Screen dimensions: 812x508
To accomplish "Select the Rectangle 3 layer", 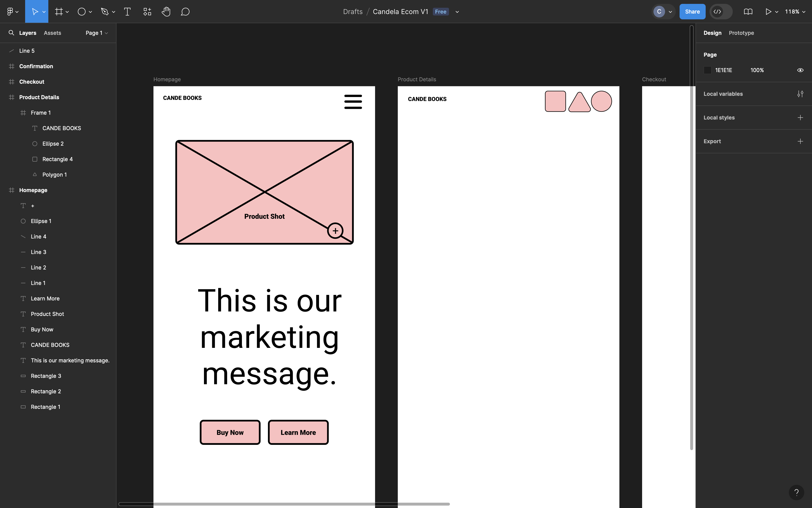I will pyautogui.click(x=58, y=376).
